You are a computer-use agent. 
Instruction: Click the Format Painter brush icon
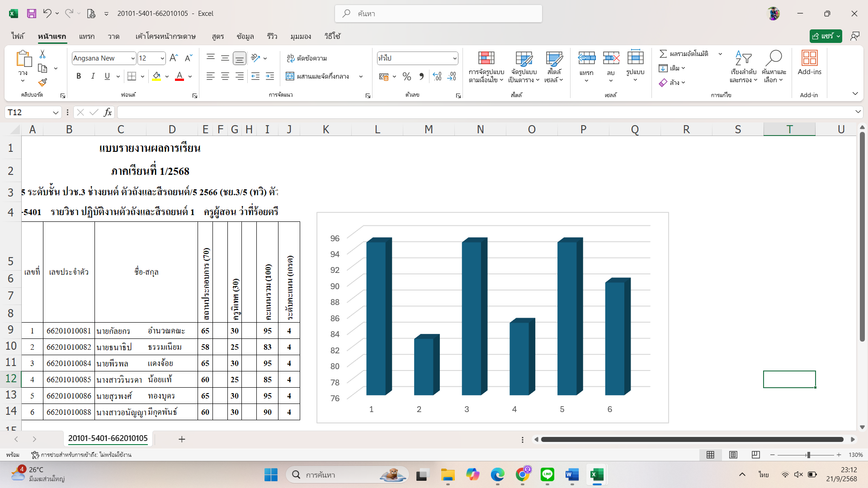tap(42, 82)
